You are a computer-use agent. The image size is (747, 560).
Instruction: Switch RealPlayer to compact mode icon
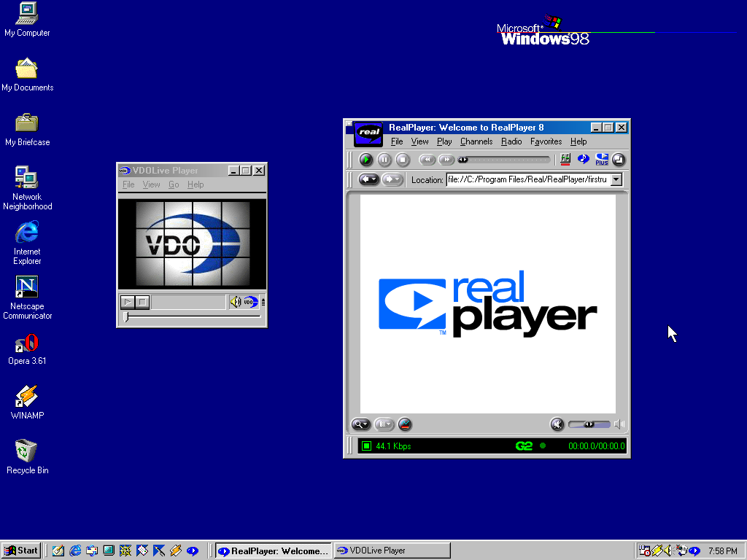tap(619, 160)
